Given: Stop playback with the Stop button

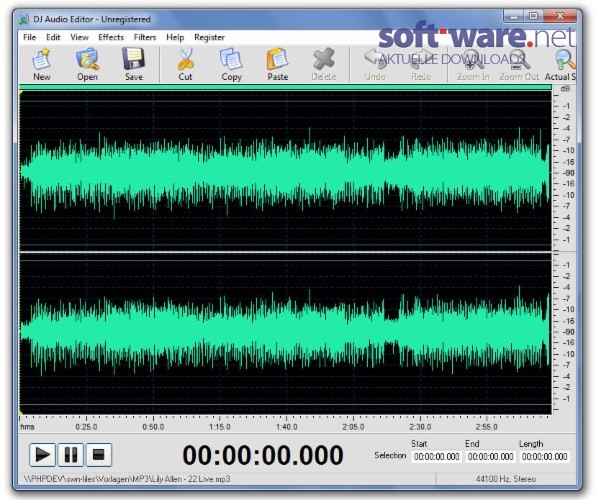Looking at the screenshot, I should [x=99, y=454].
